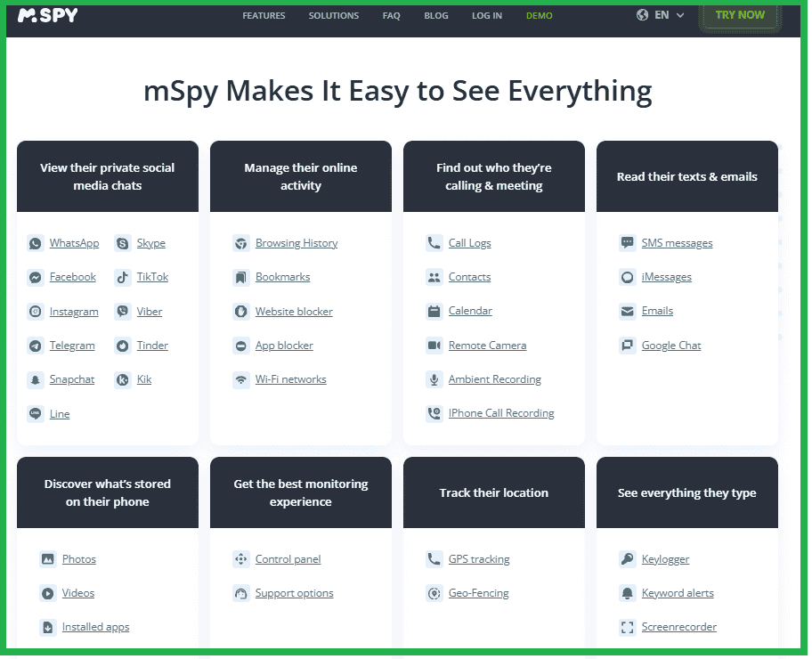Image resolution: width=812 pixels, height=659 pixels.
Task: Click the Keylogger key icon
Action: (x=627, y=559)
